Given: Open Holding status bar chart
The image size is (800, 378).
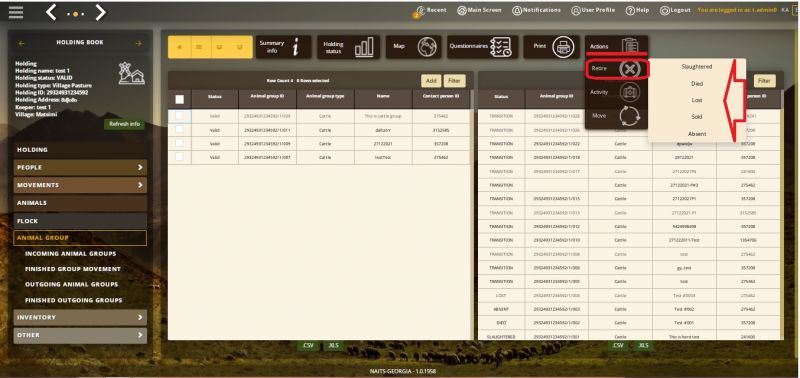Looking at the screenshot, I should pos(348,47).
